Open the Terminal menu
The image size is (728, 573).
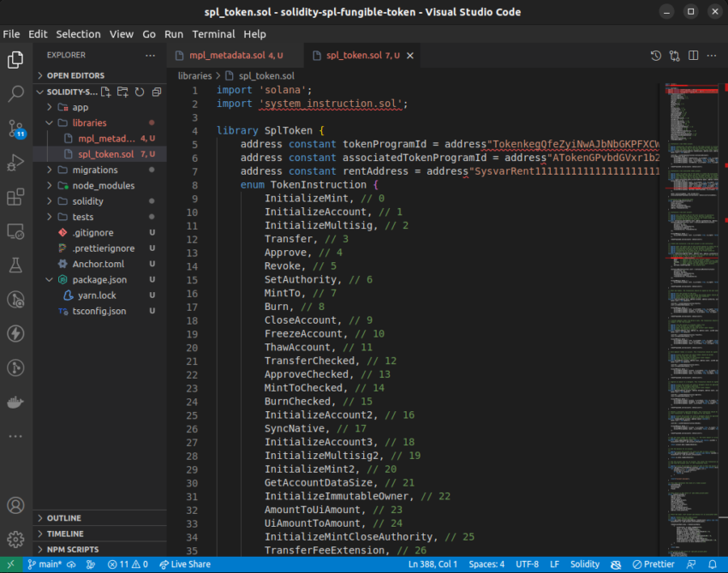213,34
